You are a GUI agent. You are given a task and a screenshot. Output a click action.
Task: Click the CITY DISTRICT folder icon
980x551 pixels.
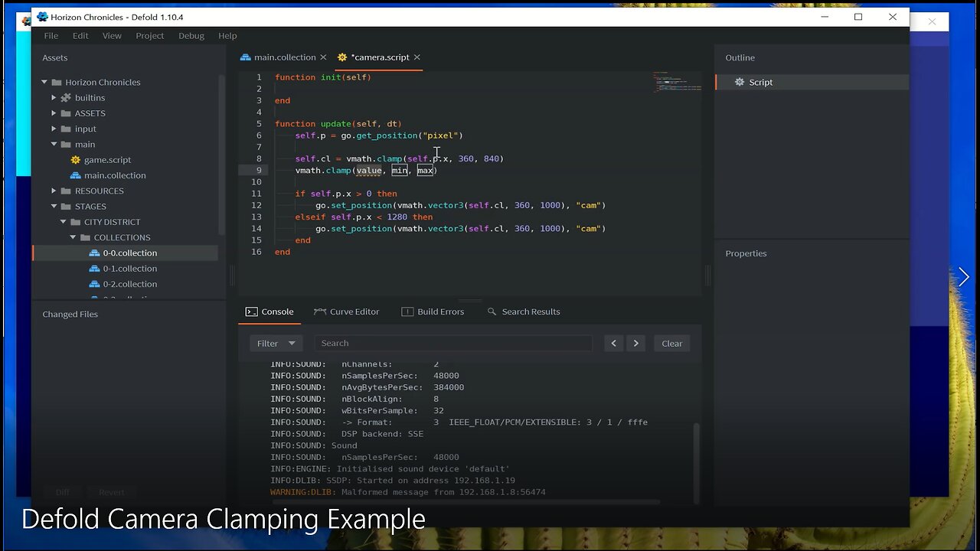(x=76, y=222)
